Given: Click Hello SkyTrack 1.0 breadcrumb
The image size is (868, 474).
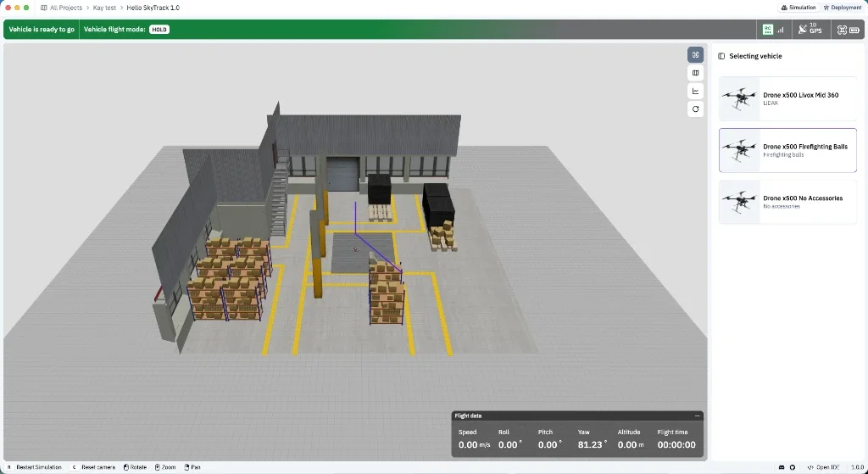Looking at the screenshot, I should pyautogui.click(x=153, y=8).
